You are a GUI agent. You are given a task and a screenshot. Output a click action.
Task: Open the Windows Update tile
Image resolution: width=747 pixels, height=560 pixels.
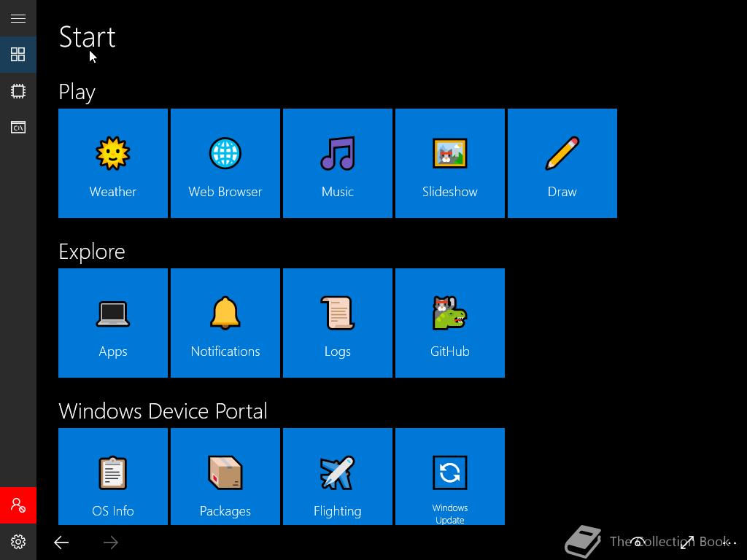pos(450,476)
